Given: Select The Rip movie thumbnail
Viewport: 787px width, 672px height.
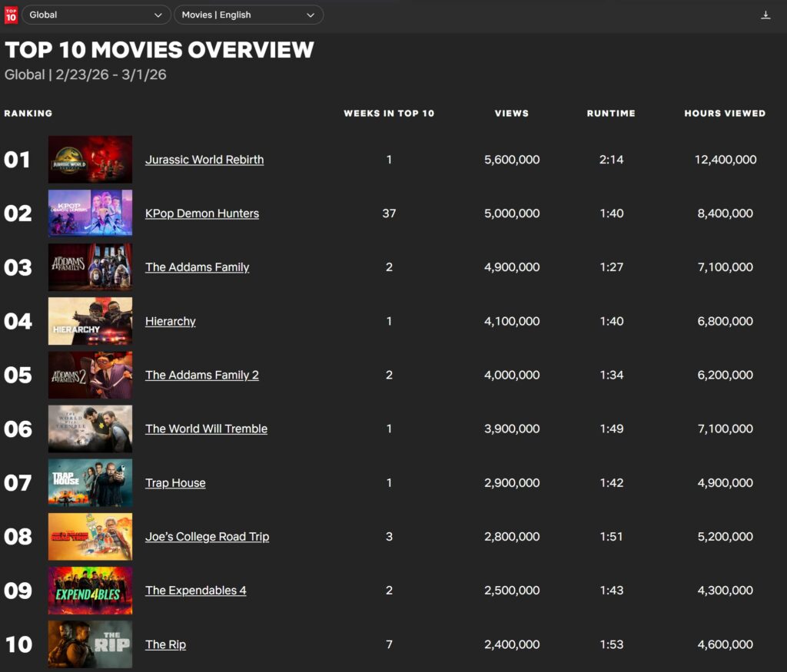Looking at the screenshot, I should tap(90, 644).
